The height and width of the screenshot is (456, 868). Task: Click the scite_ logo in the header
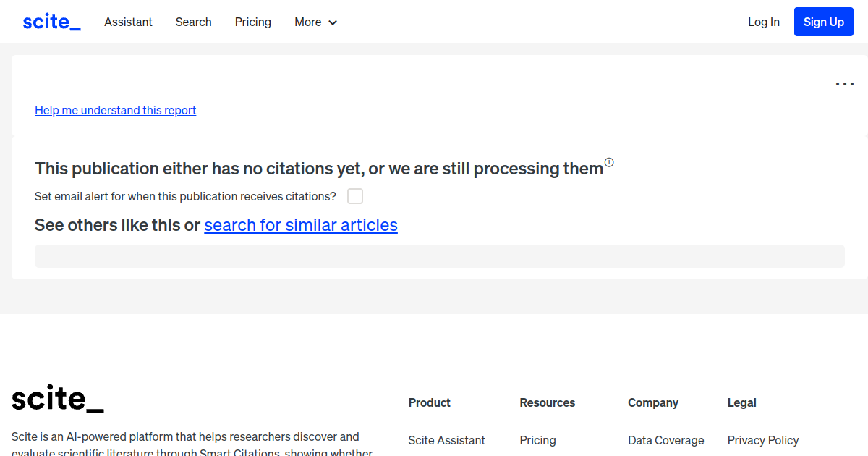pyautogui.click(x=51, y=22)
